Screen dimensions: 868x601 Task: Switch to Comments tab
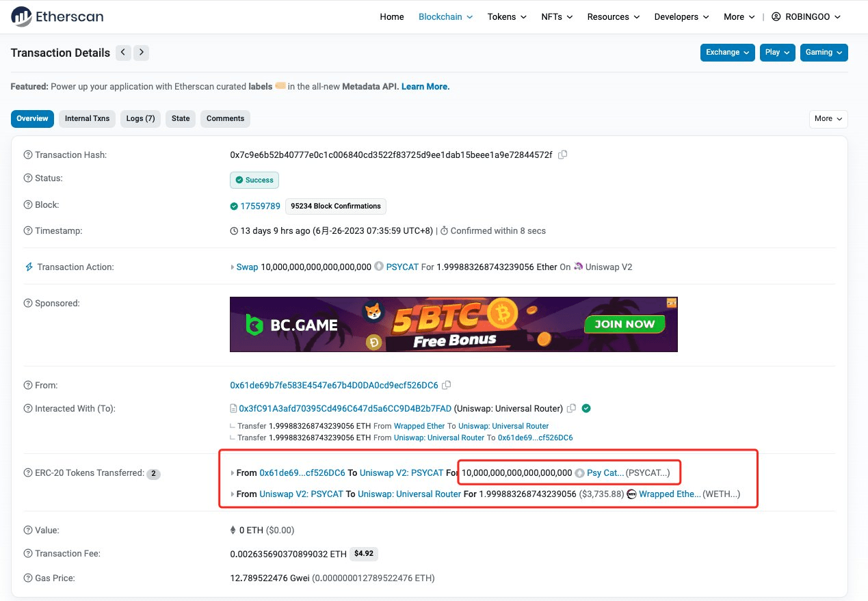[x=225, y=119]
